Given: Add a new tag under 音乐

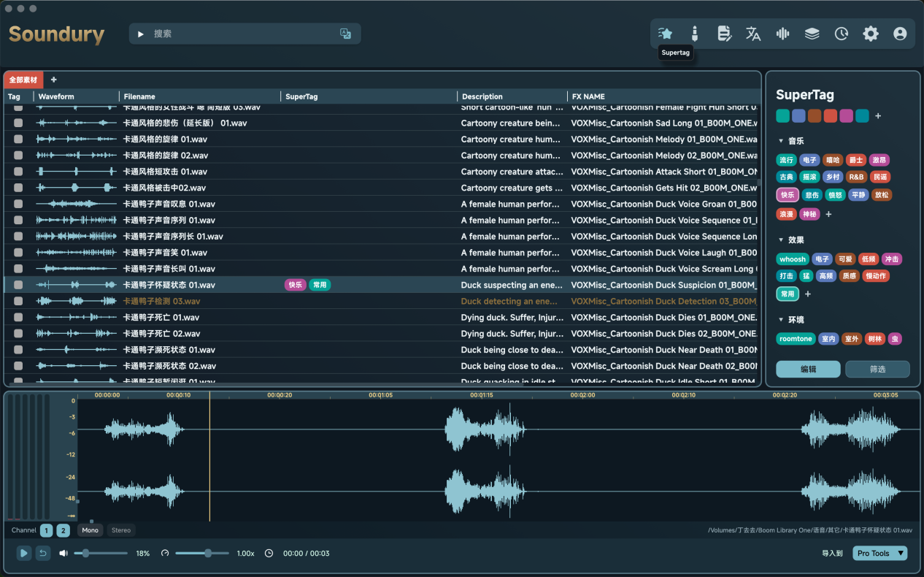Looking at the screenshot, I should [x=828, y=214].
